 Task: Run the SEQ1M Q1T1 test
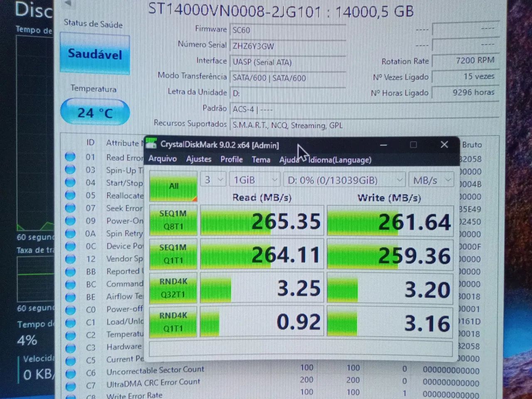pos(173,254)
